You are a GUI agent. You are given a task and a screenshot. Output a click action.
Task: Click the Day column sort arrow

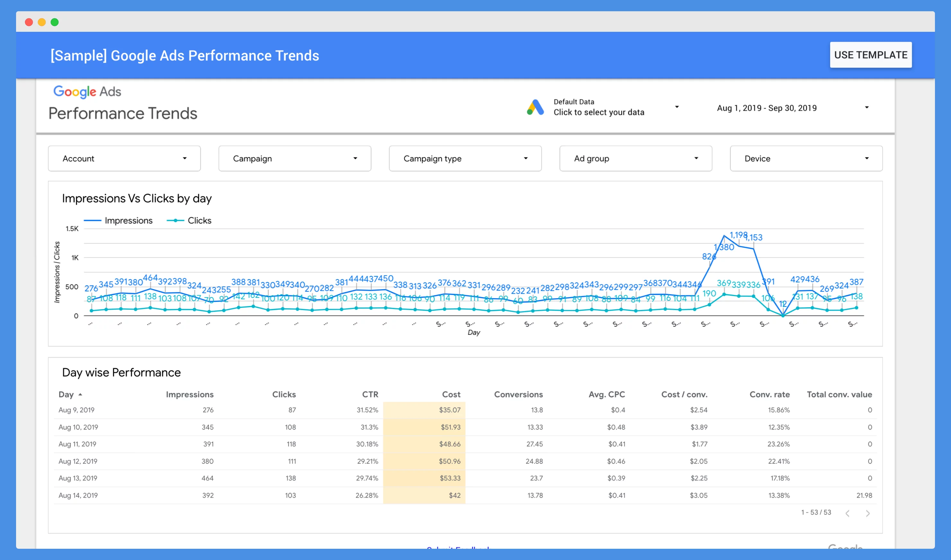coord(80,394)
